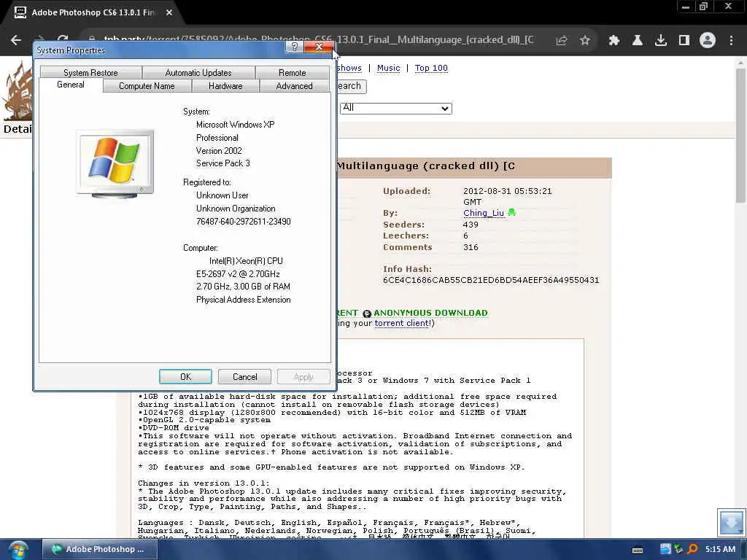Click the taskbar clock showing 5:15 AM
747x560 pixels.
click(720, 549)
